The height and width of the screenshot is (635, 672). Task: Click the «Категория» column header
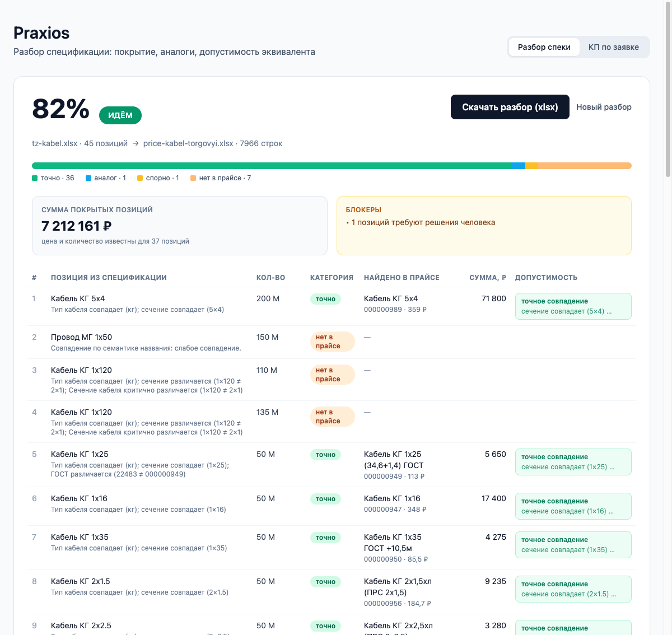pyautogui.click(x=332, y=278)
